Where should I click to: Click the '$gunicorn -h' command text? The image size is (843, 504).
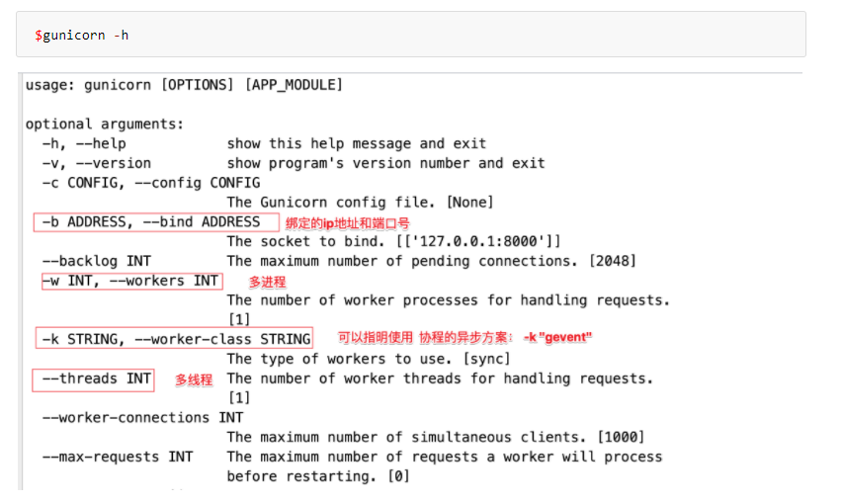click(82, 36)
